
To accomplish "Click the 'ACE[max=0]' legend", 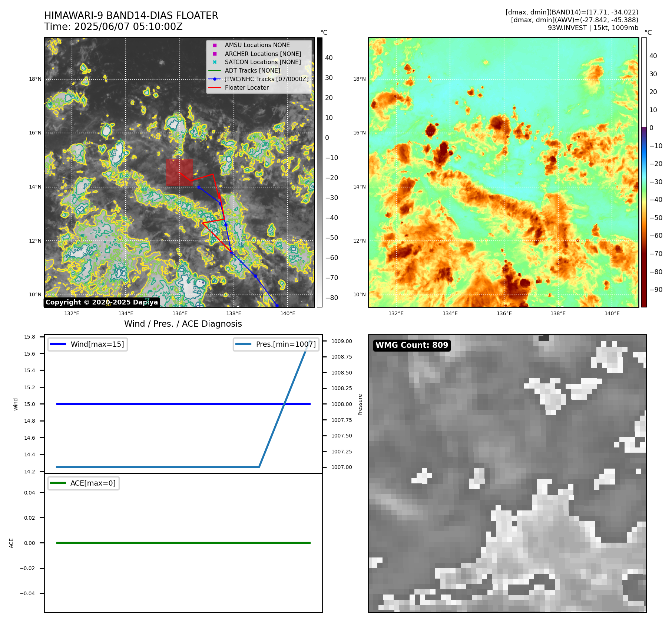I will (83, 483).
